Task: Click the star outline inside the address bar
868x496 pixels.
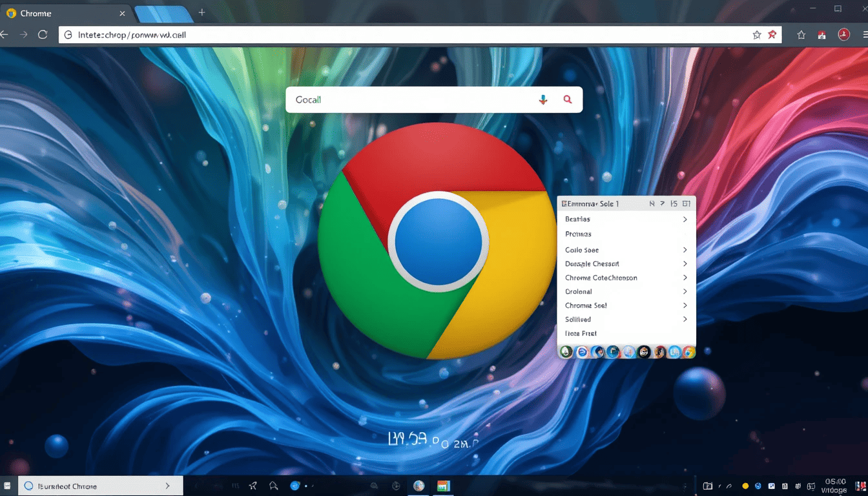Action: click(757, 35)
